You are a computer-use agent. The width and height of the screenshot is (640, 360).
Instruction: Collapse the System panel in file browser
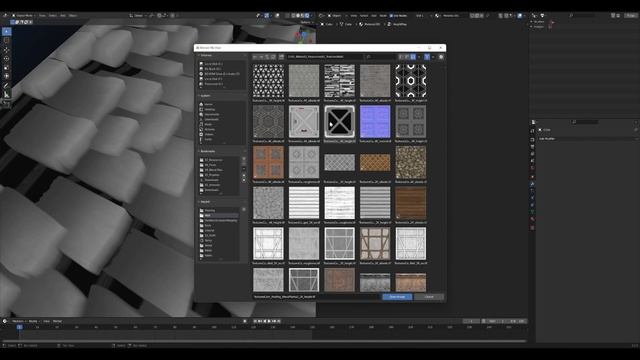point(205,96)
